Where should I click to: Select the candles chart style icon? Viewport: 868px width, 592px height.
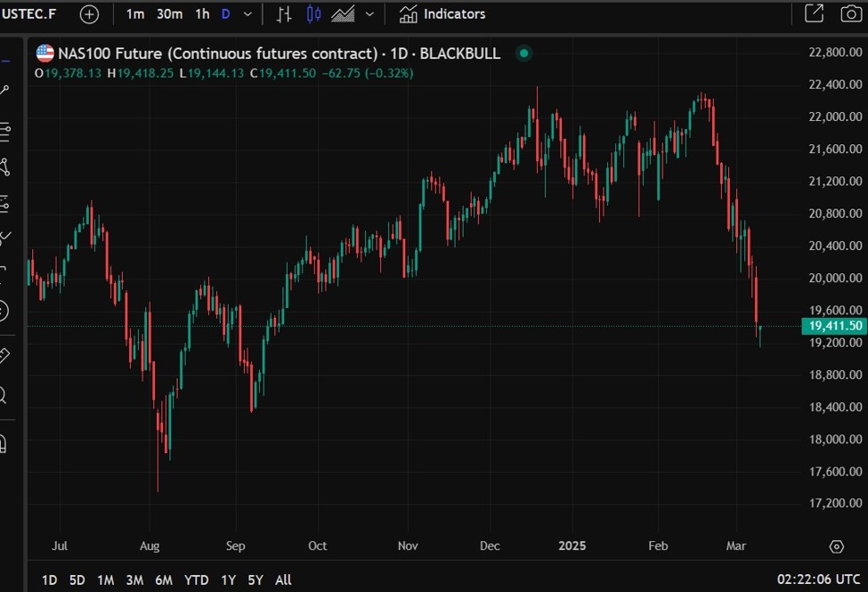click(x=313, y=14)
